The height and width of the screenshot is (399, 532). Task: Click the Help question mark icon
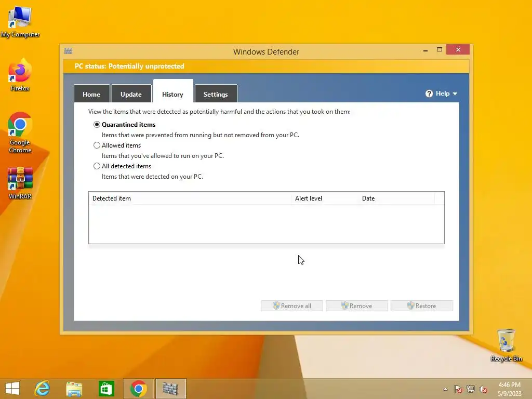click(x=429, y=94)
